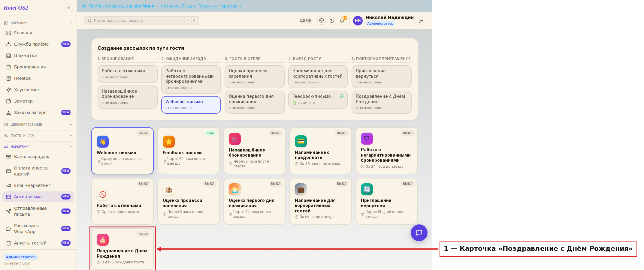Click the Администратор role badge at sidebar bottom
The width and height of the screenshot is (644, 270).
[x=21, y=257]
